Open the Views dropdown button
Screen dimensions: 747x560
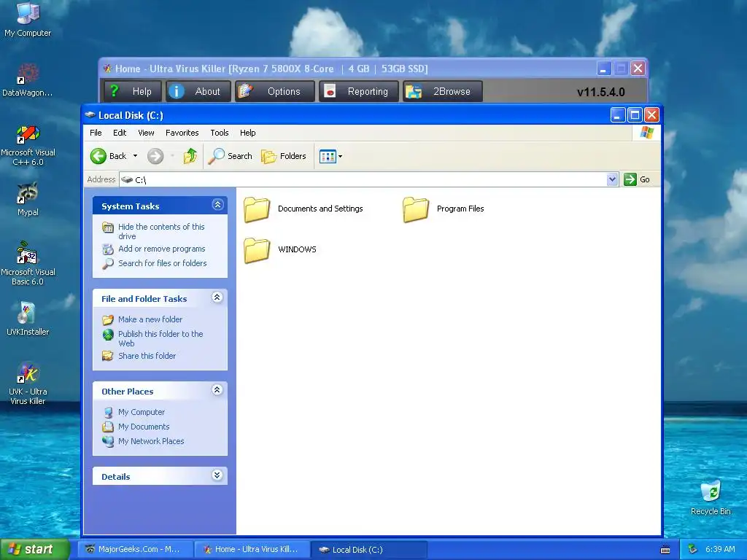click(330, 156)
